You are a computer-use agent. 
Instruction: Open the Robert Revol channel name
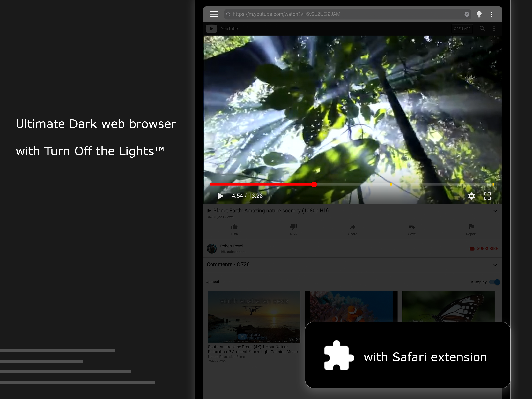pyautogui.click(x=232, y=246)
